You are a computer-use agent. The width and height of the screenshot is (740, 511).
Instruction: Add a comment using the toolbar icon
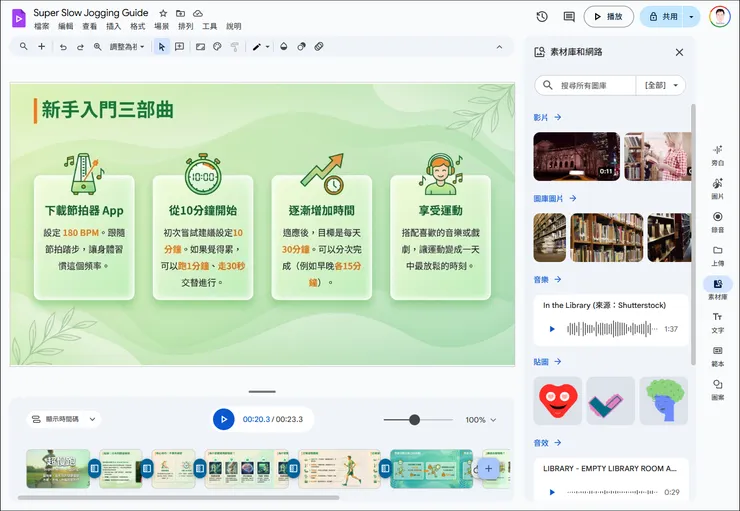click(179, 47)
